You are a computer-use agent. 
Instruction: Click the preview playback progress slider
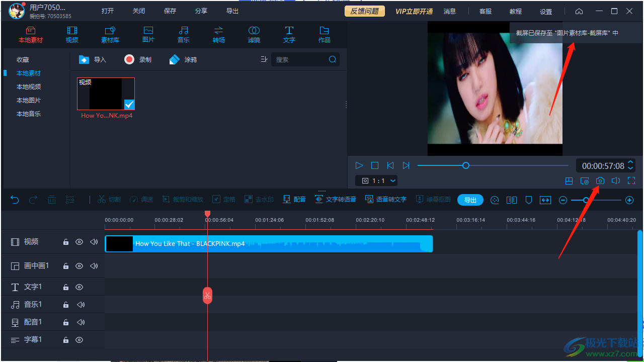tap(493, 165)
